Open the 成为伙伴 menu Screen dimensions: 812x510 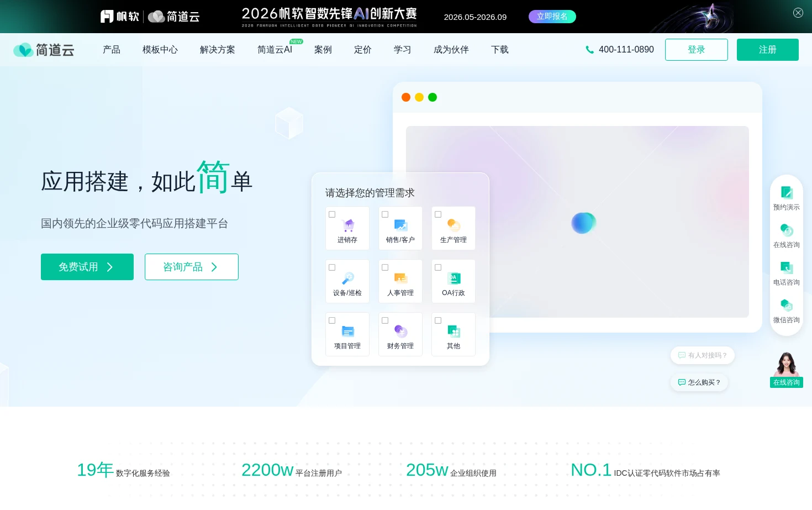pyautogui.click(x=451, y=50)
